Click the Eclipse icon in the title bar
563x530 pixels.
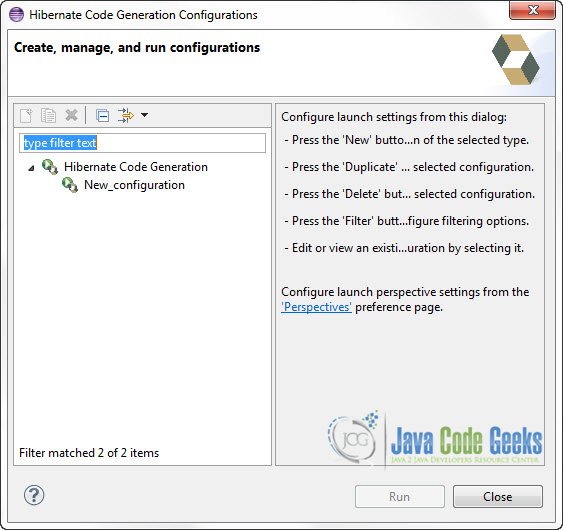pyautogui.click(x=16, y=15)
